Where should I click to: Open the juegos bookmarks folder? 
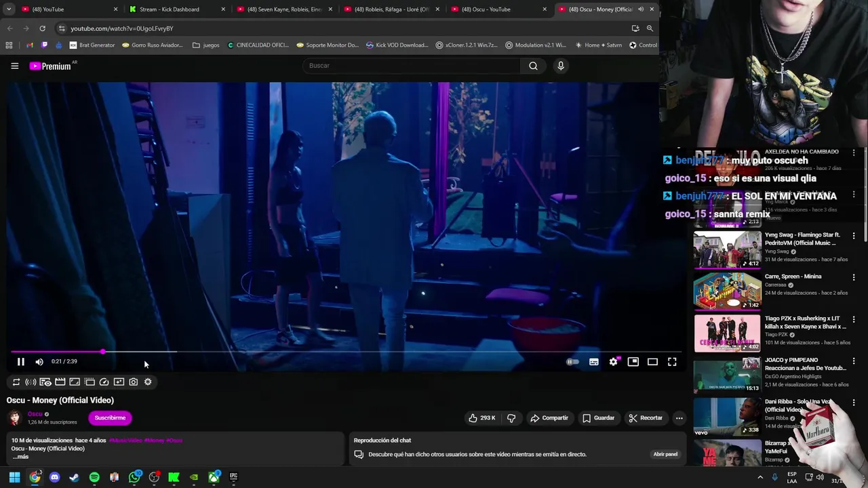point(206,45)
